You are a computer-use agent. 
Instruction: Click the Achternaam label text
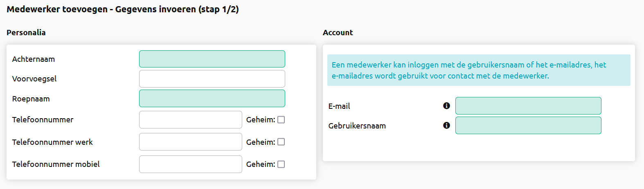coord(34,59)
